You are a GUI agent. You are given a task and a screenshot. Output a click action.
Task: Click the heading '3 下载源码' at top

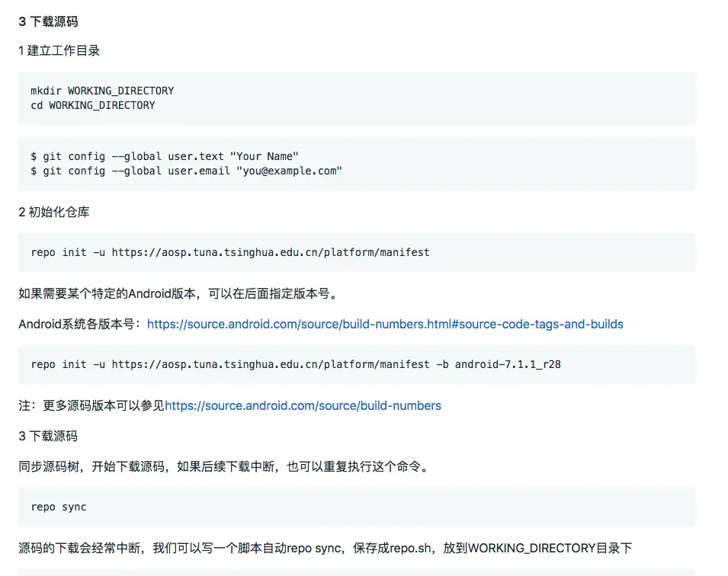[x=46, y=21]
